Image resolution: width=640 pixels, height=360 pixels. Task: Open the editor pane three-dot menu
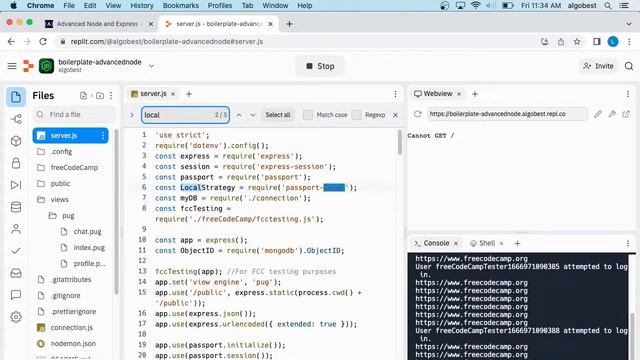click(x=395, y=94)
